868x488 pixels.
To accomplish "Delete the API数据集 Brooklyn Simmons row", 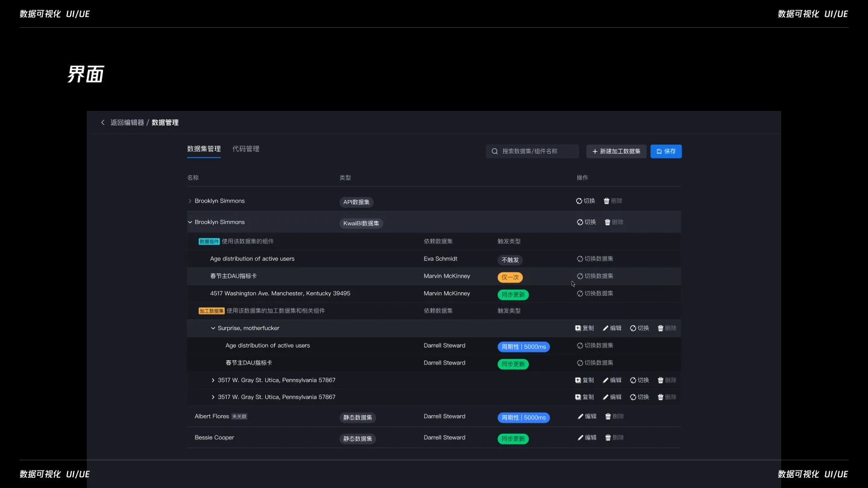I will pyautogui.click(x=613, y=201).
